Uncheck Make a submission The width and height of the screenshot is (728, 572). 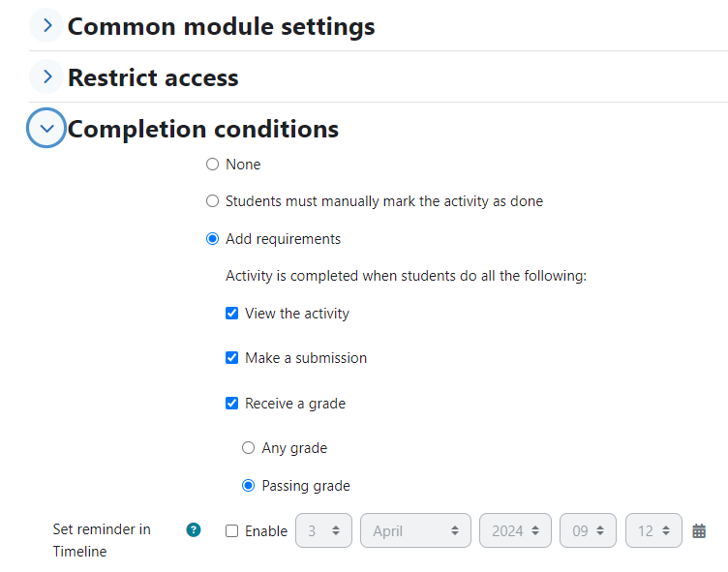(x=231, y=358)
